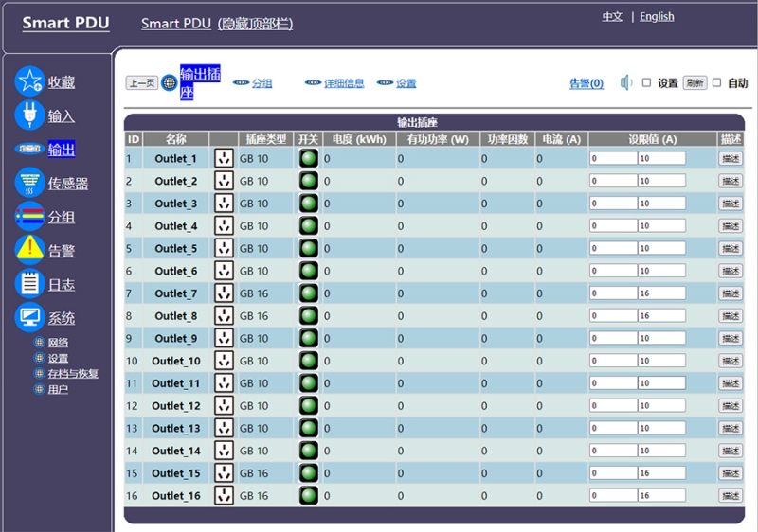The width and height of the screenshot is (758, 532).
Task: Toggle the green power switch for Outlet_8
Action: click(x=309, y=316)
